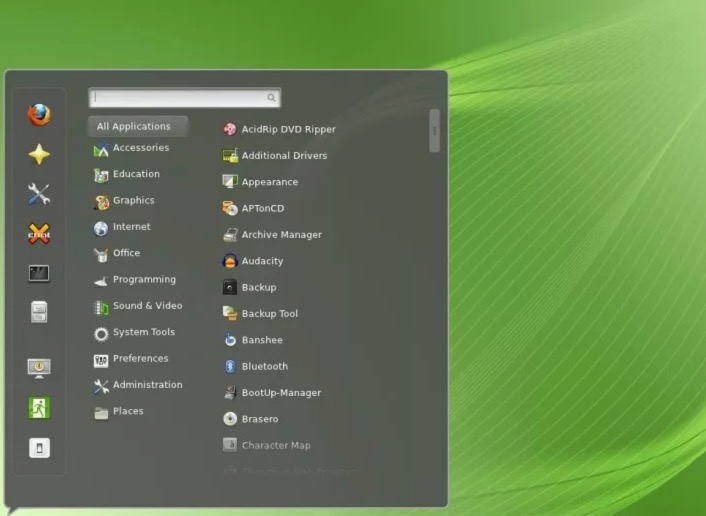
Task: Show Sound & Video applications
Action: tap(138, 306)
